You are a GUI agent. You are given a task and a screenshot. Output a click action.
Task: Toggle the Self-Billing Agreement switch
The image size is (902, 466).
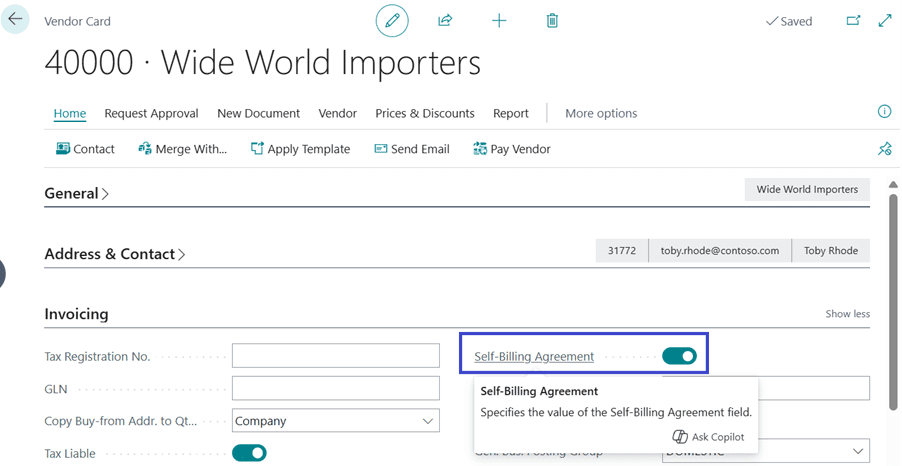[x=679, y=356]
